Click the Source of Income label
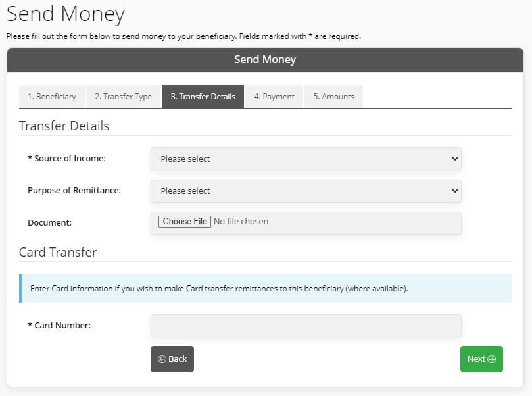Image resolution: width=532 pixels, height=396 pixels. click(x=66, y=158)
